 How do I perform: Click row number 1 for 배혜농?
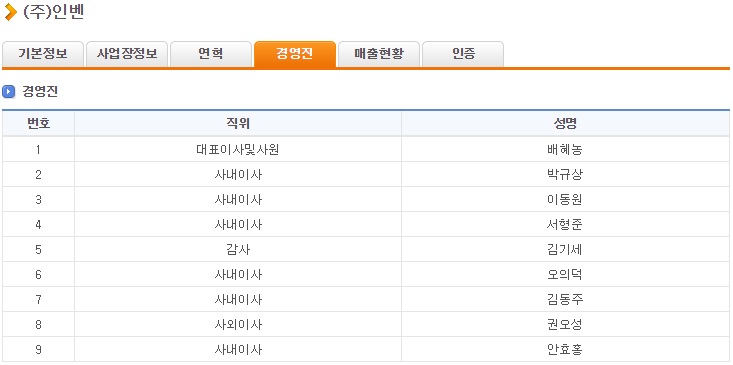click(x=38, y=150)
